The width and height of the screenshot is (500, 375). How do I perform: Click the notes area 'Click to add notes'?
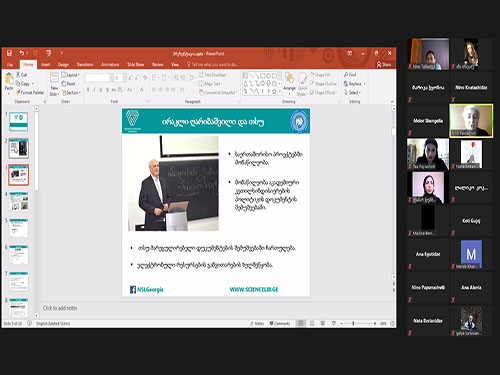60,308
